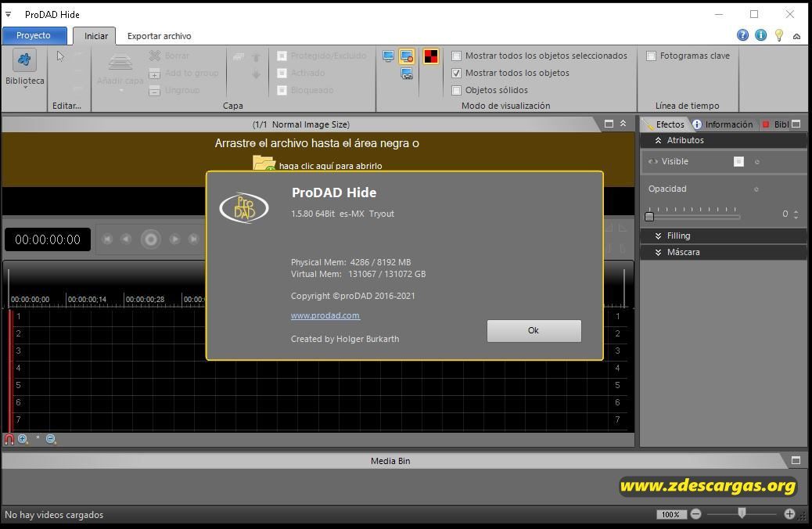Open help question mark icon
812x529 pixels.
tap(742, 34)
